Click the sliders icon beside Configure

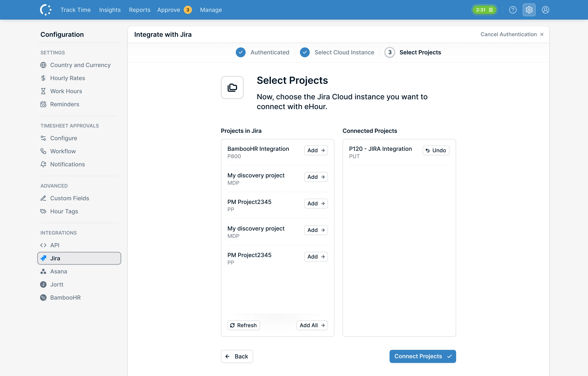(x=43, y=138)
